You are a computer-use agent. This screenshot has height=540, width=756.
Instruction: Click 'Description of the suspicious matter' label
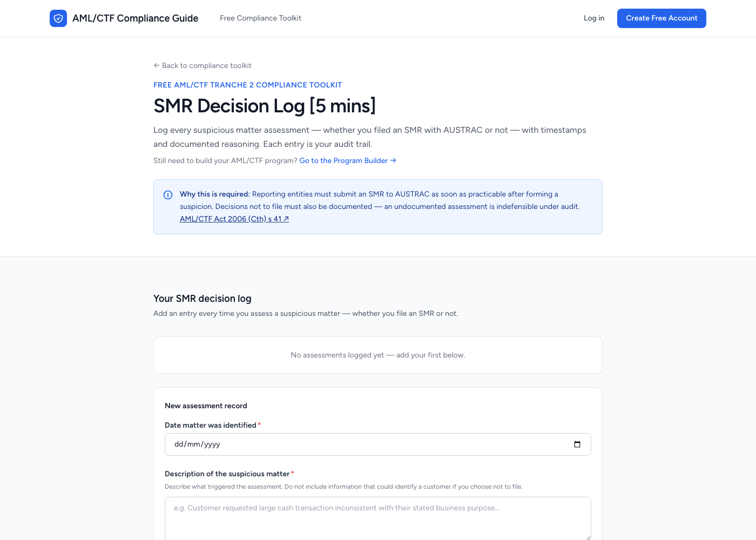point(227,474)
